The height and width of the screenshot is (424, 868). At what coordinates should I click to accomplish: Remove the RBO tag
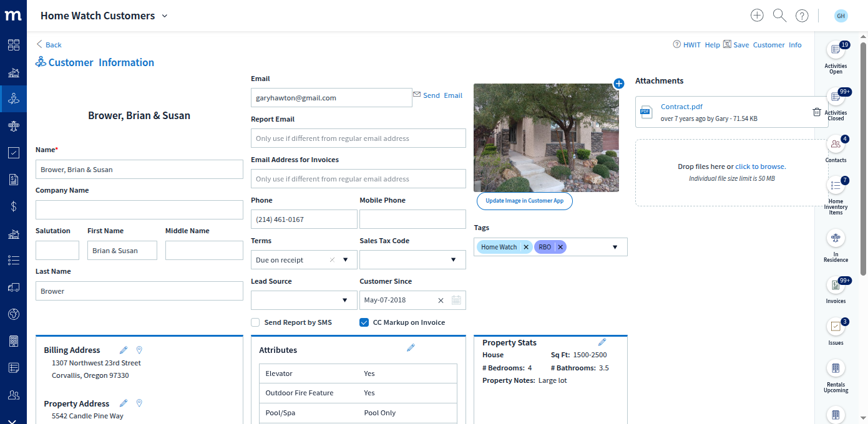pyautogui.click(x=560, y=247)
